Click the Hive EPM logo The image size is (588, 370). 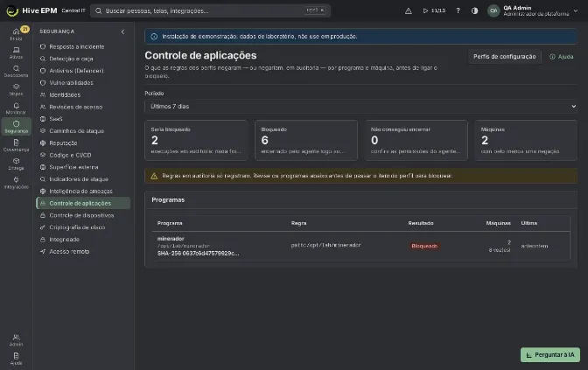12,10
